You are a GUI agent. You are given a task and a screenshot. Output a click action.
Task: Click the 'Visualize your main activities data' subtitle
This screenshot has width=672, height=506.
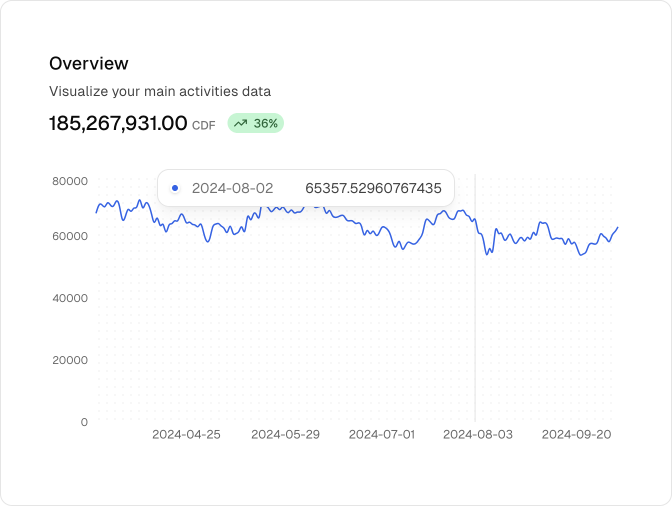[160, 91]
